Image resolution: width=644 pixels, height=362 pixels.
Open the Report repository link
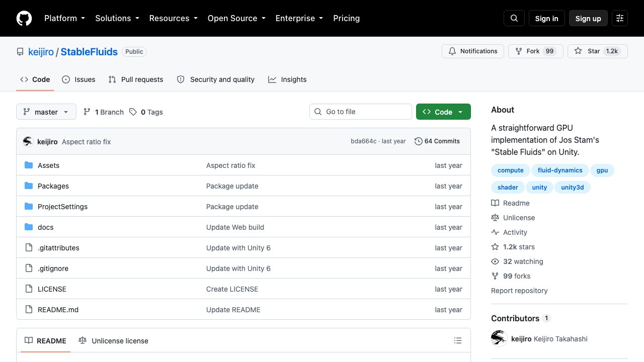[x=519, y=291]
